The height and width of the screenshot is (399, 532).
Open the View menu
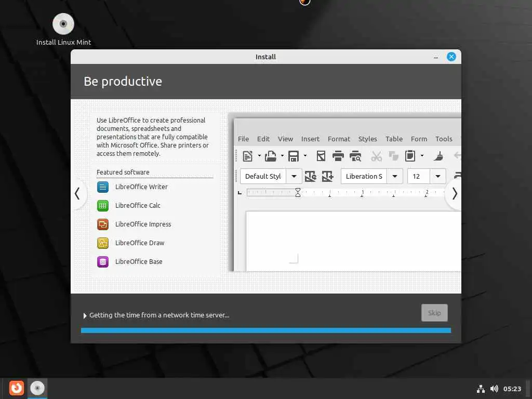[285, 139]
